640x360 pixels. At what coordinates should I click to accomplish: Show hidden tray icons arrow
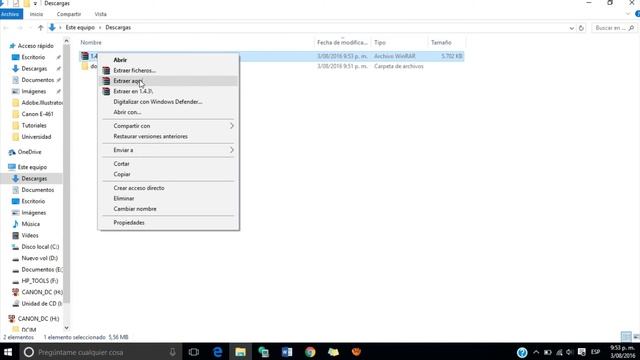[536, 352]
